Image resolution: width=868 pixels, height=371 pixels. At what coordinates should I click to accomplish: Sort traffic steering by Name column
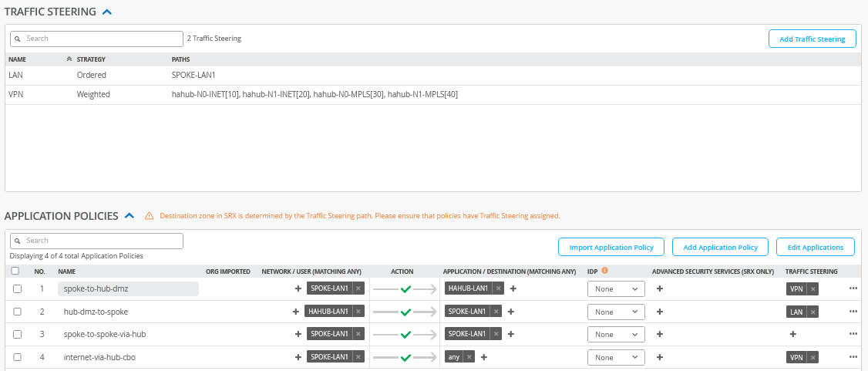[17, 59]
